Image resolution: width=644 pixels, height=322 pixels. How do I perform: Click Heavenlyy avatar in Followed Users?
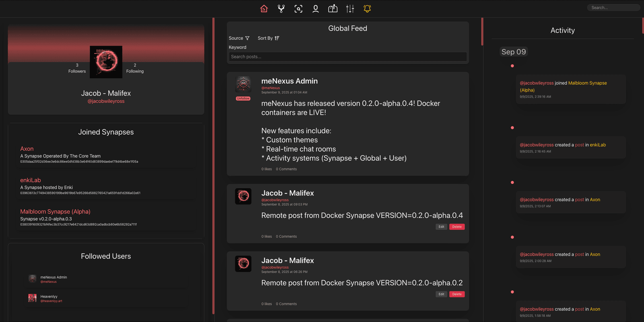[x=33, y=298]
